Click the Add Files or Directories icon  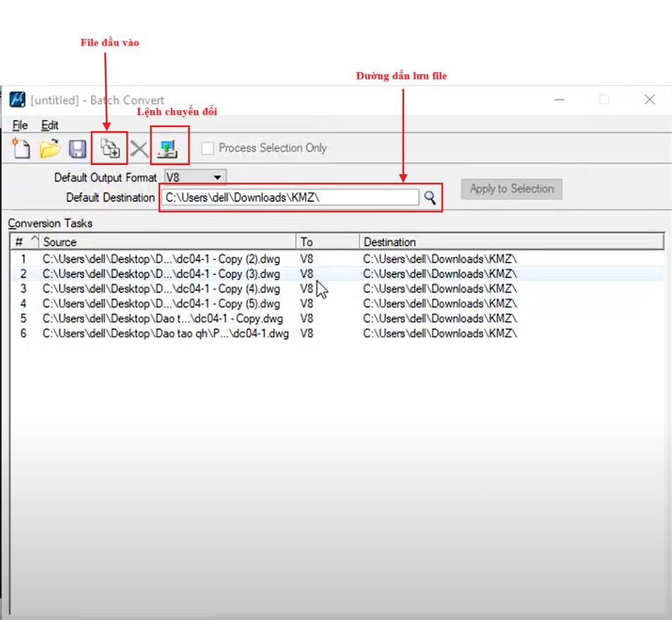109,148
